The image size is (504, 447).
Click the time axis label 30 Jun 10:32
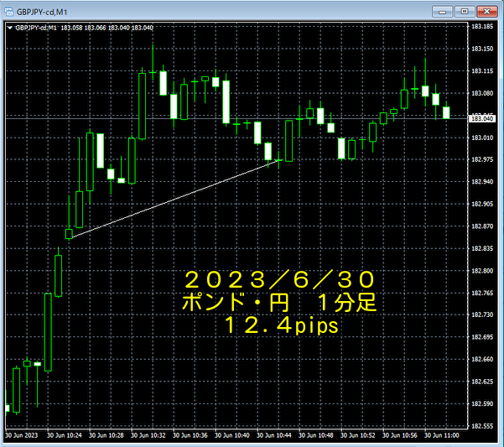click(x=148, y=435)
